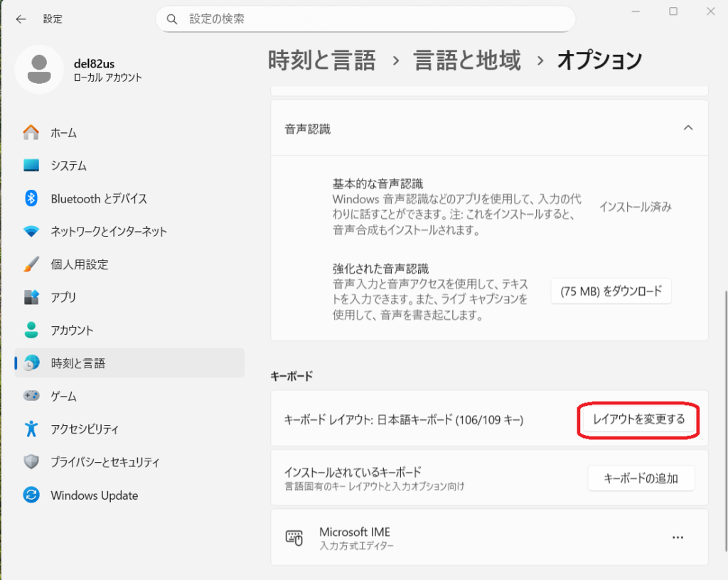Open System settings via monitor icon
This screenshot has width=728, height=580.
(x=31, y=166)
